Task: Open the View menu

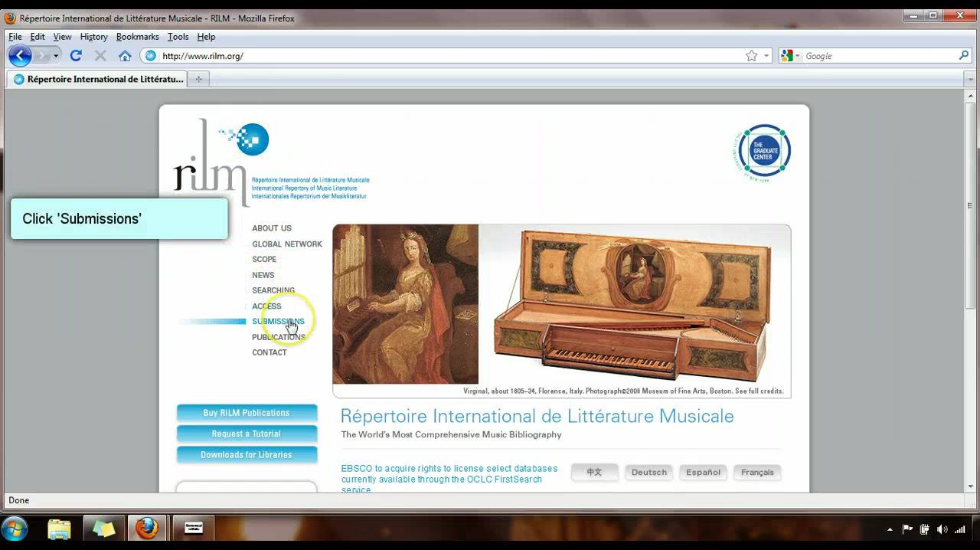Action: pos(62,37)
